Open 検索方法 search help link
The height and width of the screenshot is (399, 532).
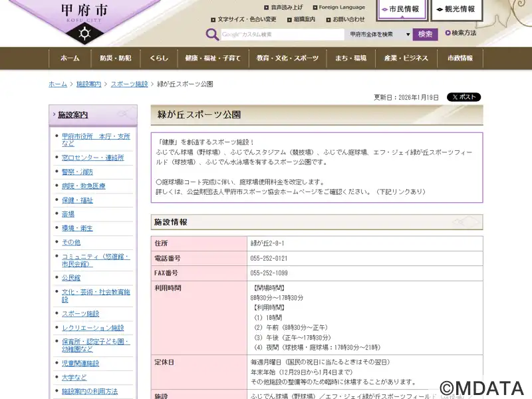(464, 33)
